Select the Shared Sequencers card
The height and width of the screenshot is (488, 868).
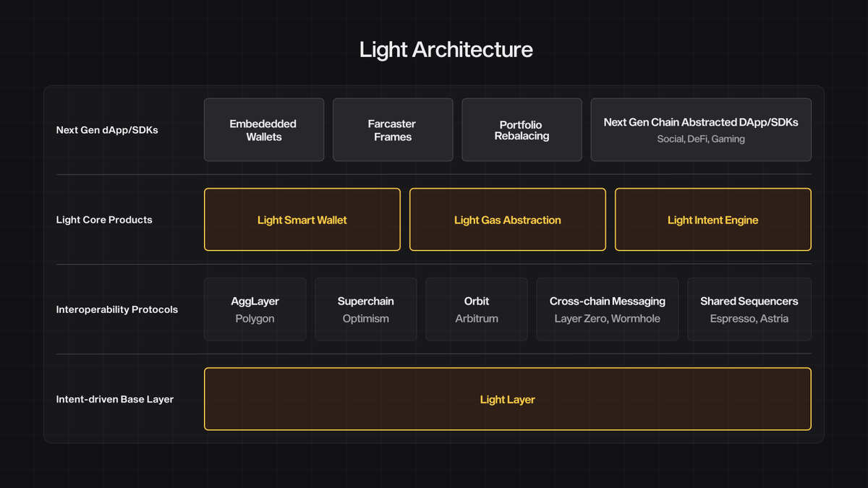click(x=749, y=309)
